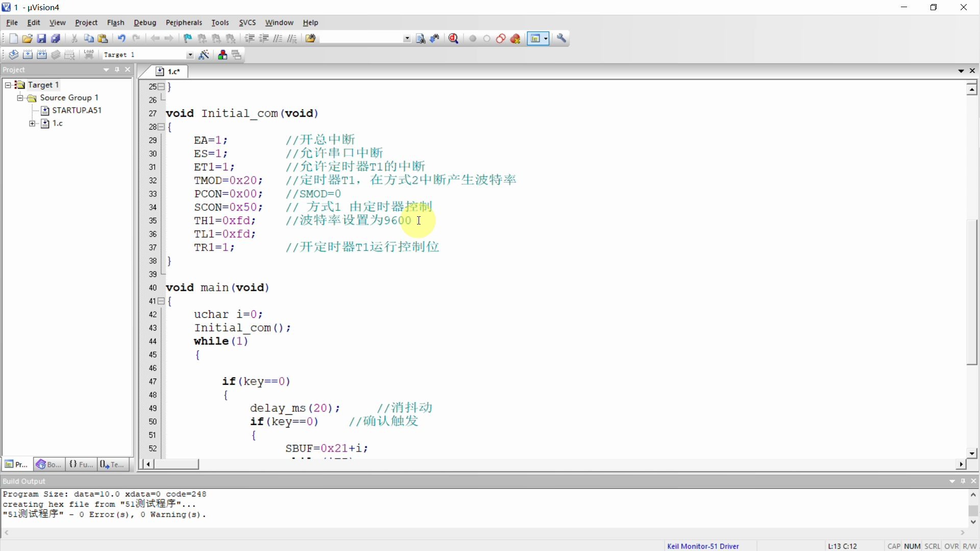
Task: Collapse the code block at line 28
Action: [x=161, y=127]
